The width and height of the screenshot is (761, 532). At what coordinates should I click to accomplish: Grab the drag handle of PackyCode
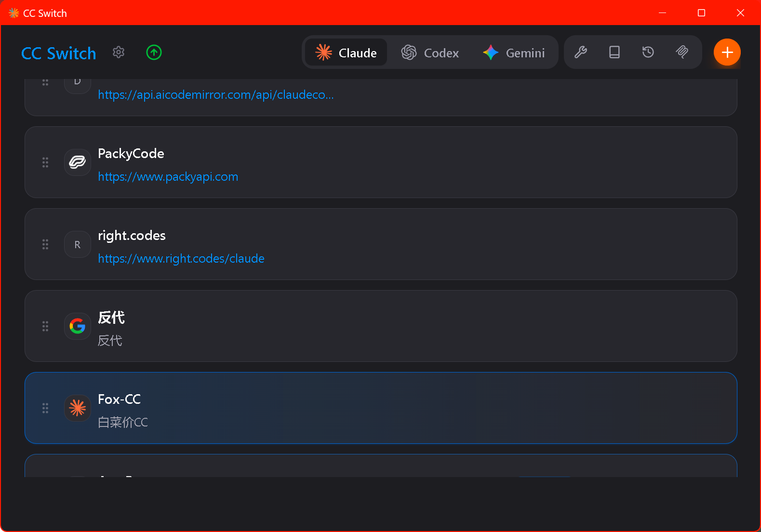(x=45, y=162)
